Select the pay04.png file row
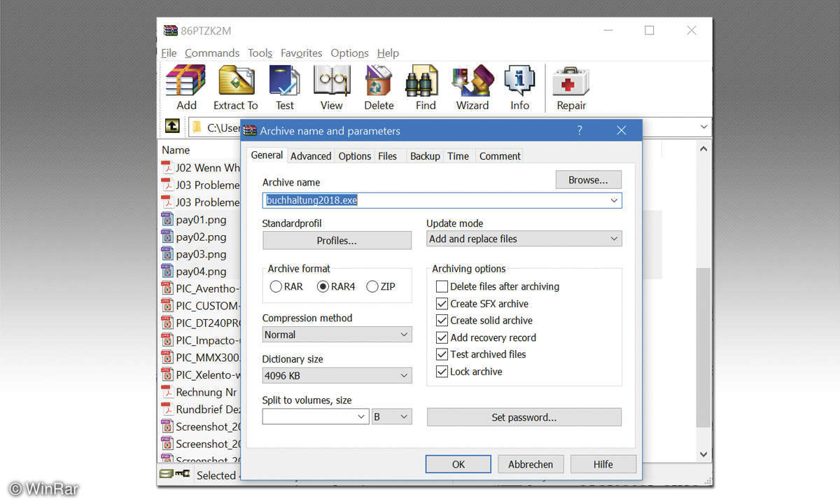The height and width of the screenshot is (504, 840). (x=200, y=271)
